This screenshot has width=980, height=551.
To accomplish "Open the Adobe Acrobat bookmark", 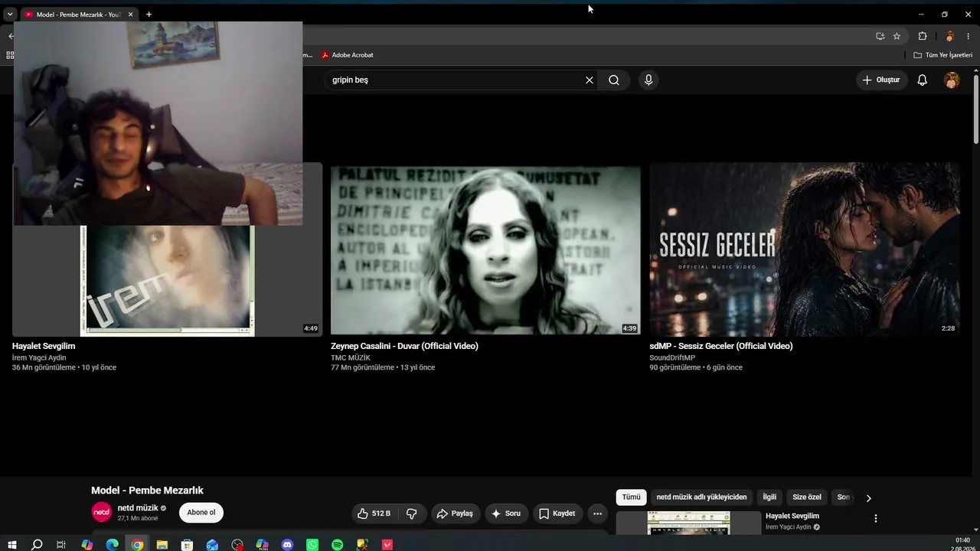I will coord(348,55).
